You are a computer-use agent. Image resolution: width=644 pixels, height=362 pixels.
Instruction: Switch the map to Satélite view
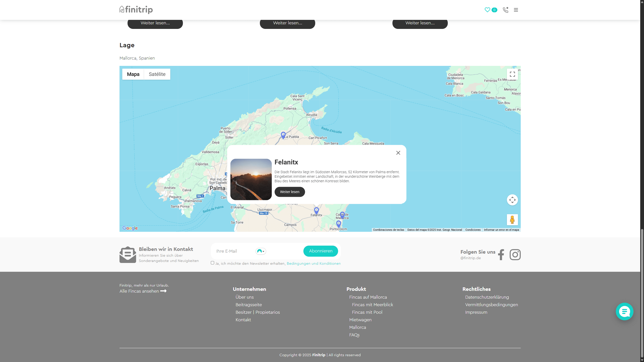[x=157, y=74]
